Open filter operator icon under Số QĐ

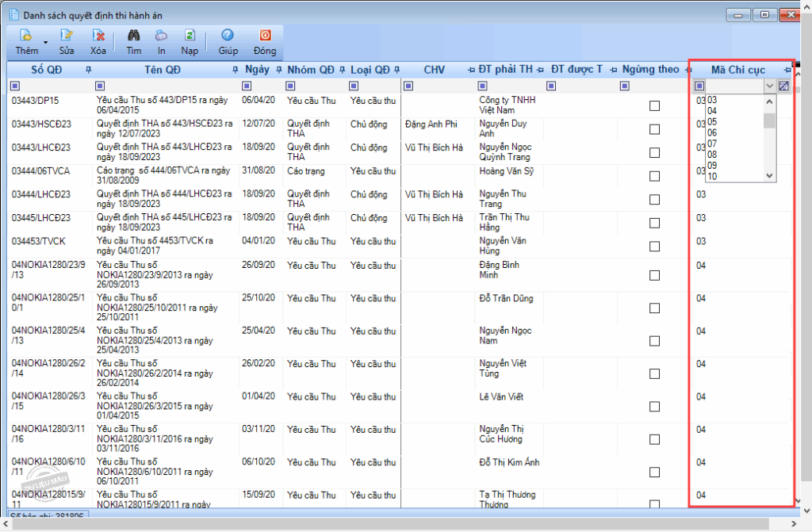(15, 86)
